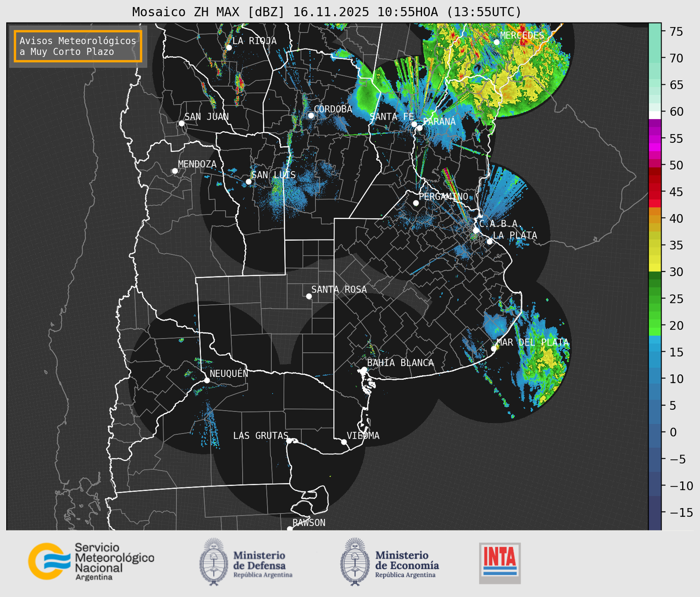Click the 'RAWSON' label text
The width and height of the screenshot is (700, 597).
[309, 523]
